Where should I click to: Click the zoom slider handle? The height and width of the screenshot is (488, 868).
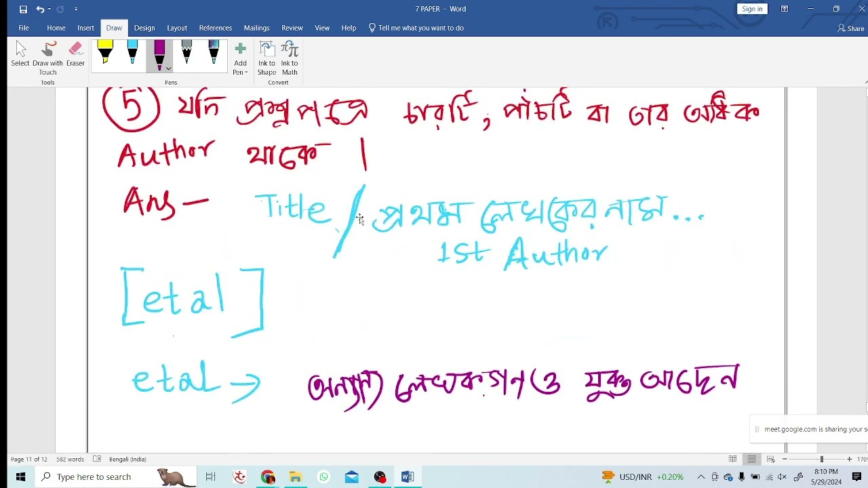coord(821,459)
